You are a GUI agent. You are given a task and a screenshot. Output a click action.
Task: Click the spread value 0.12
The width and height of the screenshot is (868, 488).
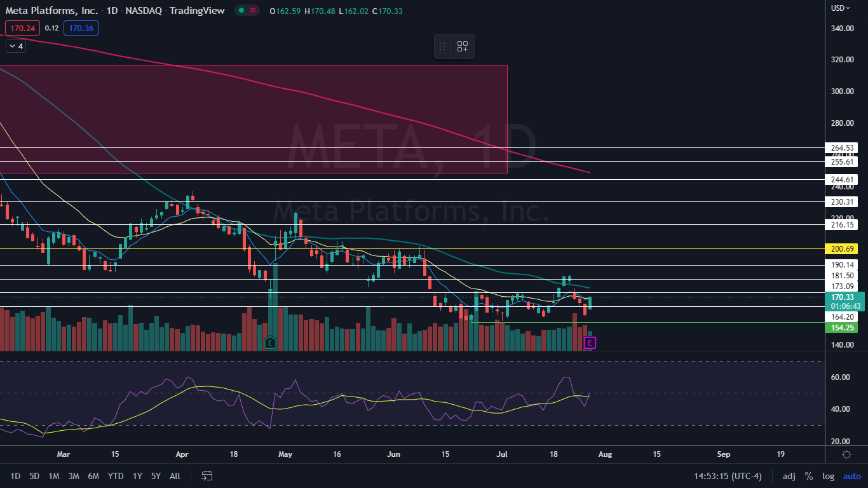[x=51, y=28]
